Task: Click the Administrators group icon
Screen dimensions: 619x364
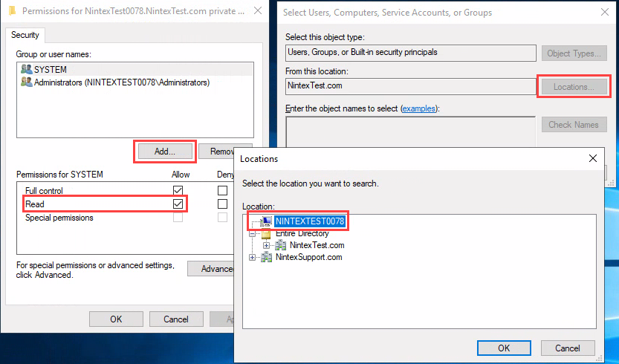Action: click(27, 82)
